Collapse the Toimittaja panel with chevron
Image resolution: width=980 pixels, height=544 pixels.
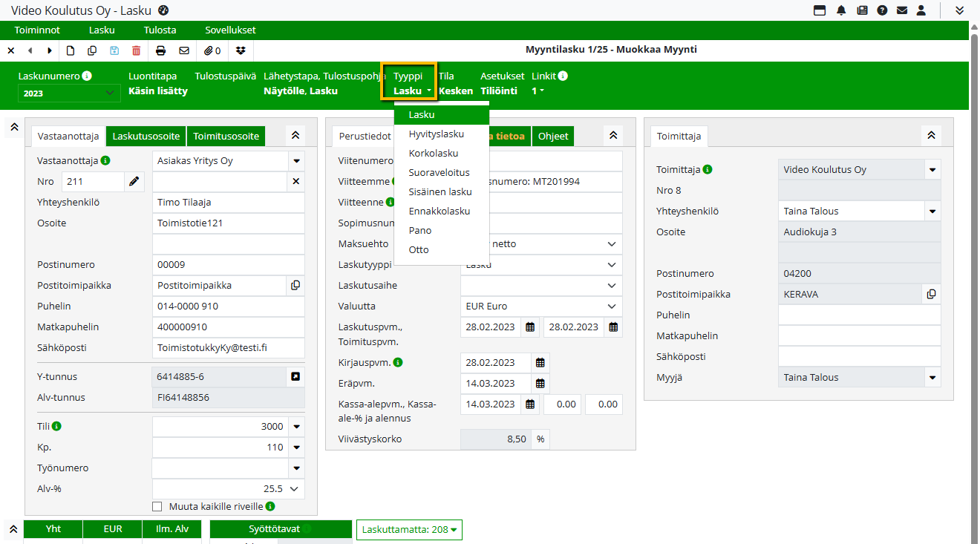931,135
